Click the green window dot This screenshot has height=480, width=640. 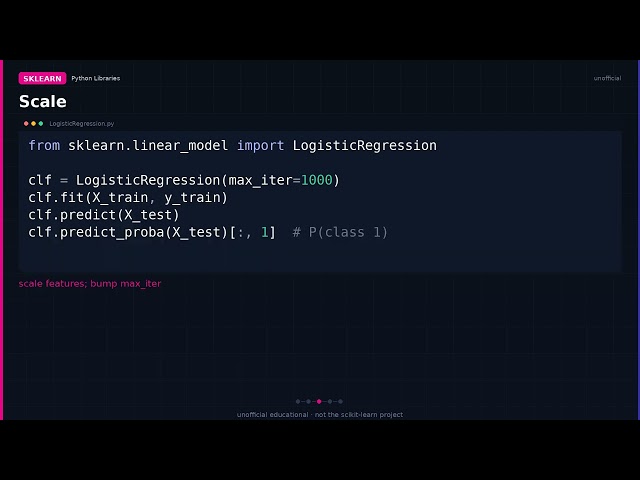click(41, 123)
